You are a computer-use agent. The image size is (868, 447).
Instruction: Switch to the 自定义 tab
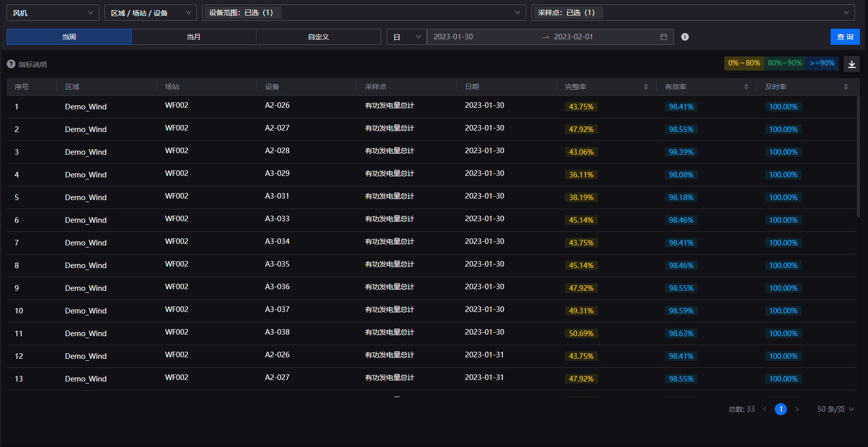(318, 37)
